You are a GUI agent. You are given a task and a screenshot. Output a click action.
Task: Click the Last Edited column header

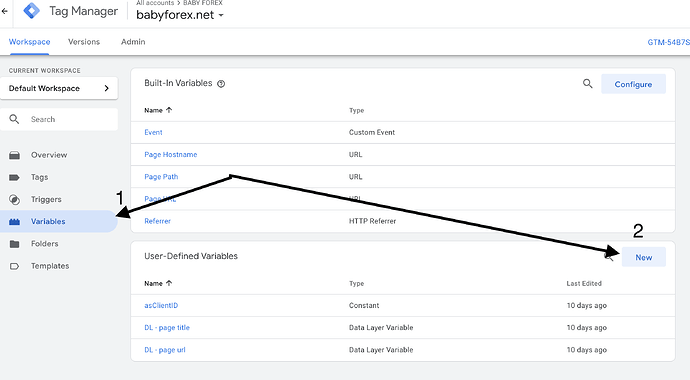(584, 284)
